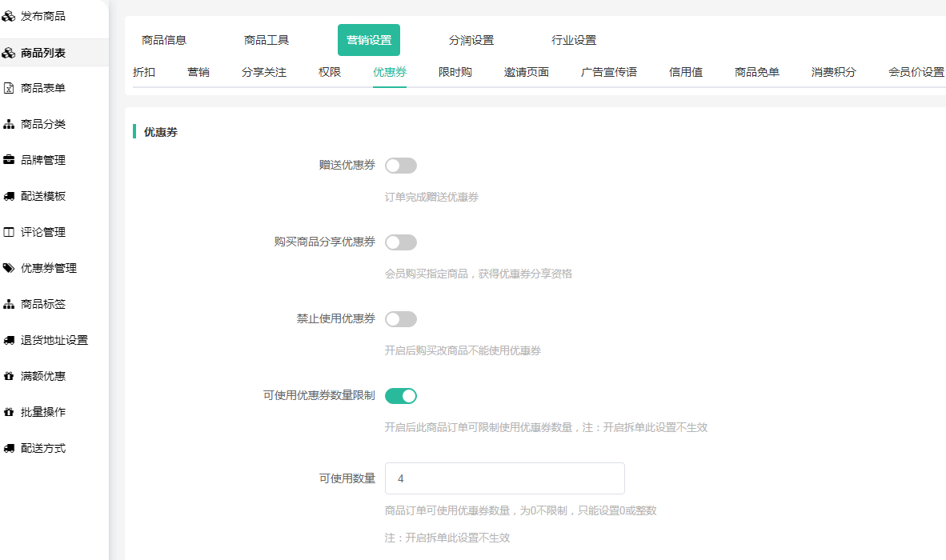Image resolution: width=946 pixels, height=560 pixels.
Task: Switch to the 商品信息 tab
Action: pyautogui.click(x=164, y=40)
